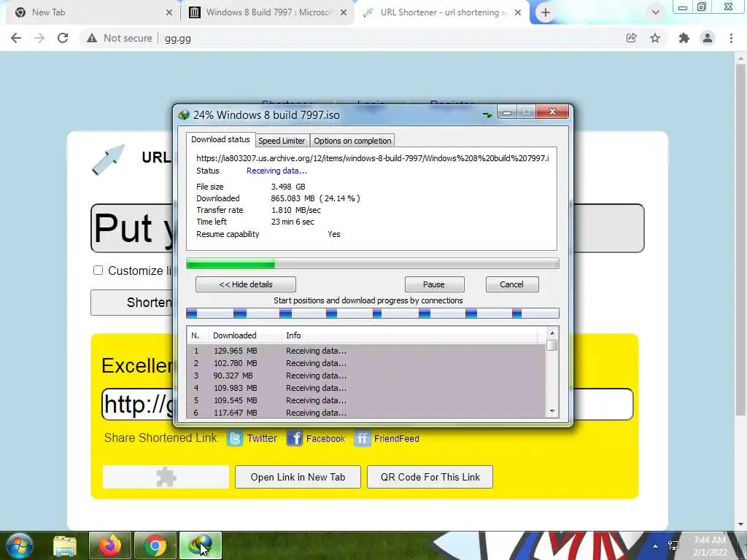Image resolution: width=747 pixels, height=560 pixels.
Task: Select the URL Shortener tab
Action: point(441,12)
